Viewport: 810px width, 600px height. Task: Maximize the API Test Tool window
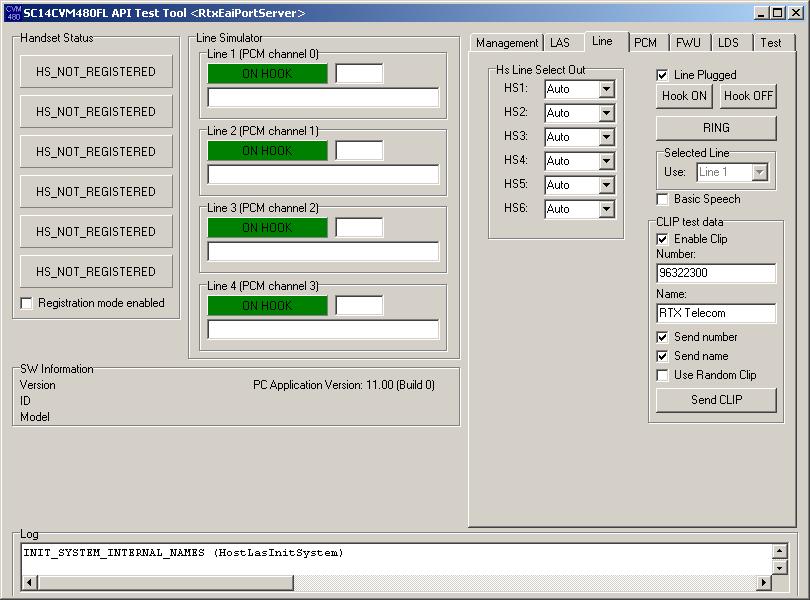pos(777,13)
